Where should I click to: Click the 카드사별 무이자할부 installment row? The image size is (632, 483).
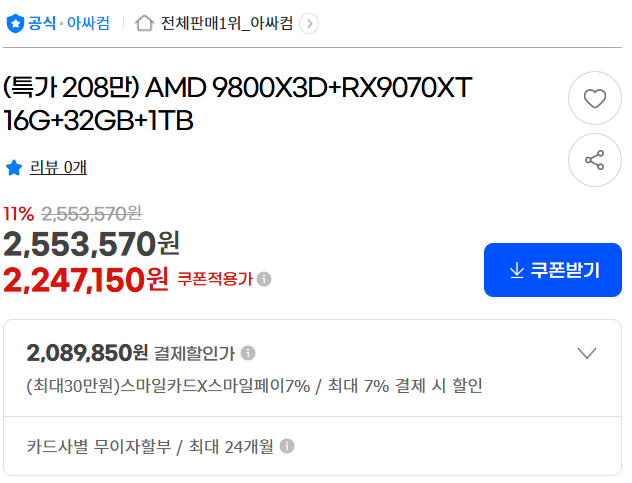coord(312,446)
